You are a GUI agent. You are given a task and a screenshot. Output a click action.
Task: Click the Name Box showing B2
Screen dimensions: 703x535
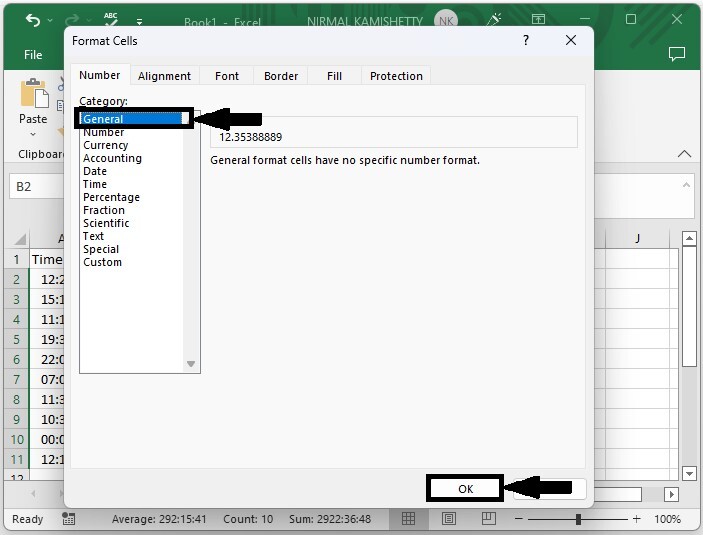click(37, 187)
